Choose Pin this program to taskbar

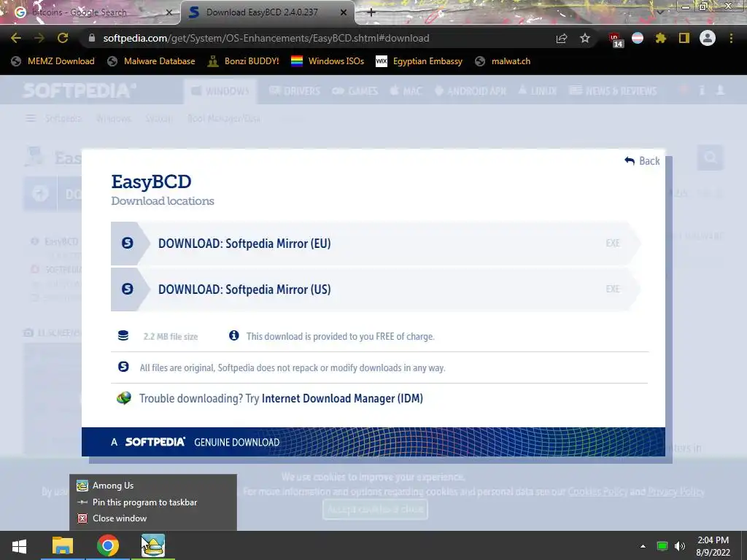point(153,502)
